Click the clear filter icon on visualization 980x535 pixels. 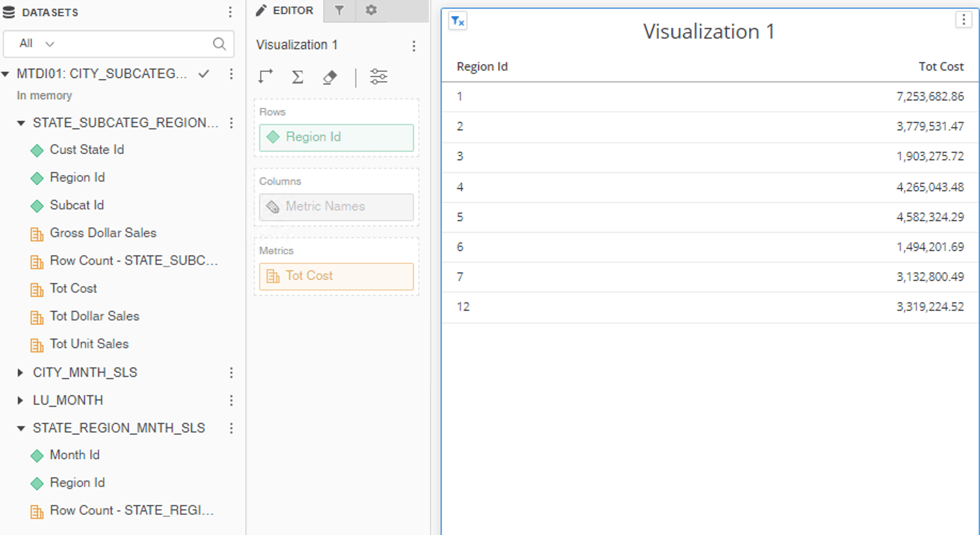[458, 21]
